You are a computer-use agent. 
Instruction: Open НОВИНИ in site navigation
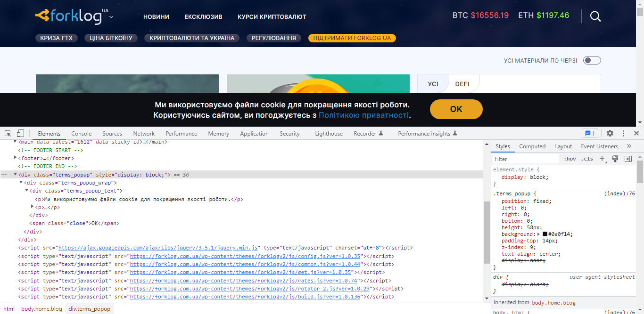click(156, 16)
